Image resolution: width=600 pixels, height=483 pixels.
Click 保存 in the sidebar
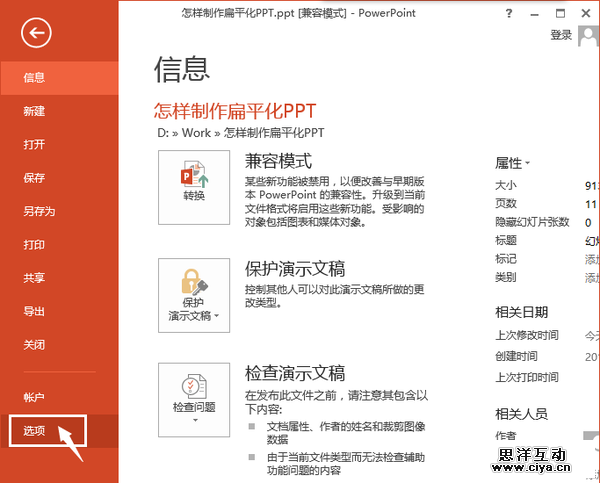coord(34,178)
